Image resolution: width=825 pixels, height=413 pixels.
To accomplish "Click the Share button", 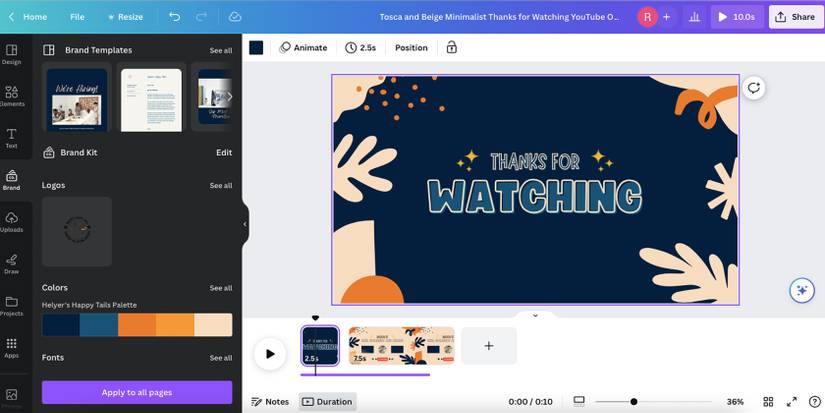I will [x=796, y=17].
